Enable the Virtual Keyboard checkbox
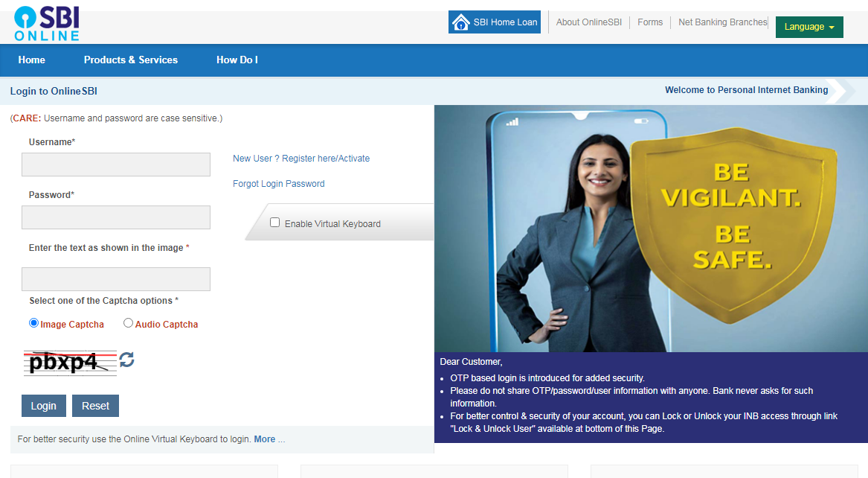The height and width of the screenshot is (478, 868). tap(274, 222)
